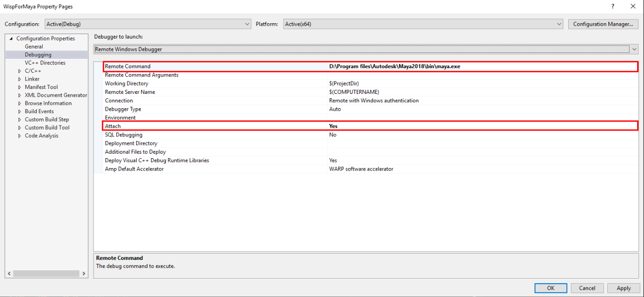
Task: Select VC++ Directories in the tree
Action: tap(45, 63)
